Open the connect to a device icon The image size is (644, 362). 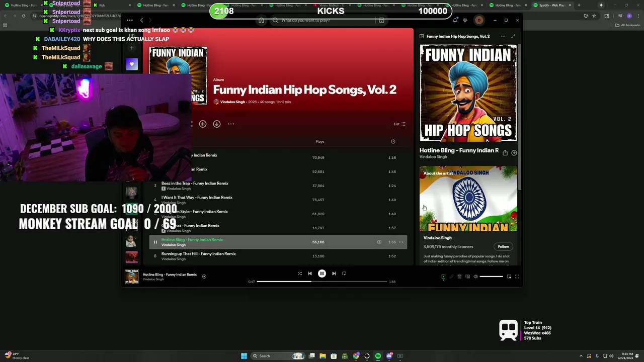(467, 277)
